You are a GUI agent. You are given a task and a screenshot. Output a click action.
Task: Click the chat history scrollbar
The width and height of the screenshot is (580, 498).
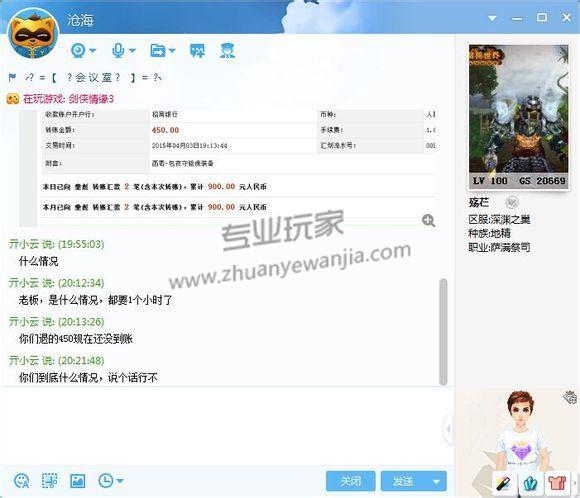tap(443, 332)
